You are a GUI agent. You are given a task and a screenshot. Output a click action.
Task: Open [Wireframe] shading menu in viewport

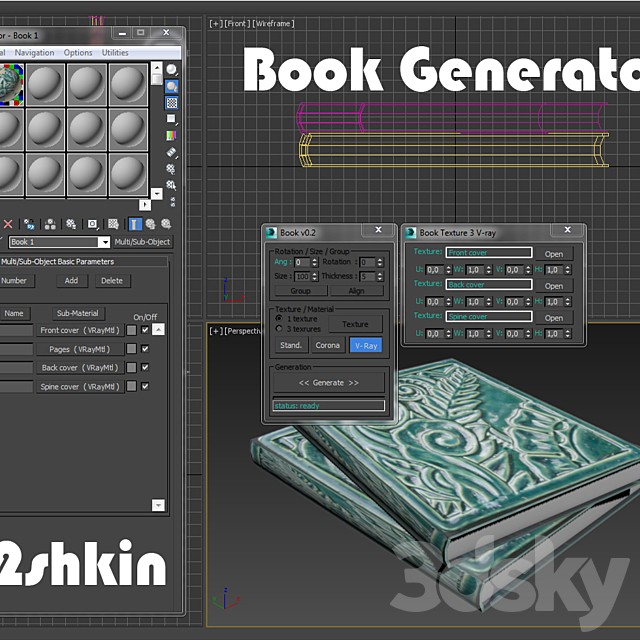273,24
